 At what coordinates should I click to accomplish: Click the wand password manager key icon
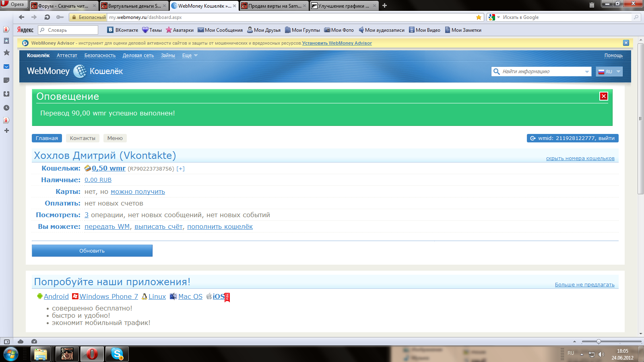coord(60,17)
